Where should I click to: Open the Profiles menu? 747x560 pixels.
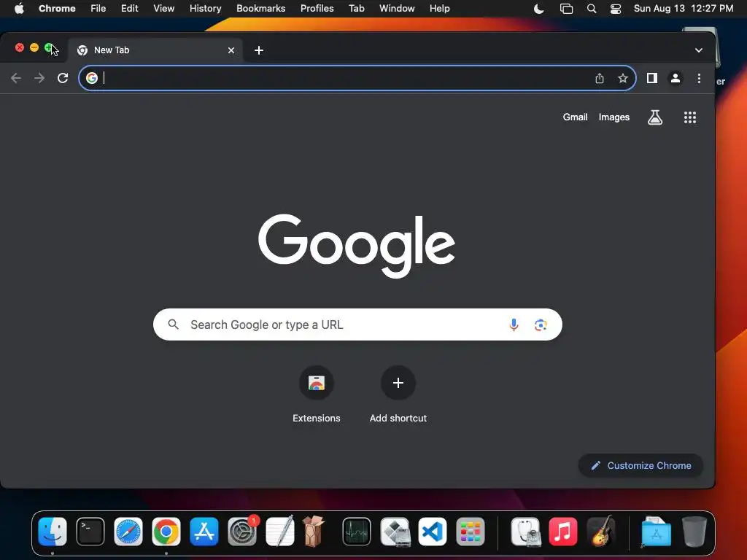pos(317,9)
